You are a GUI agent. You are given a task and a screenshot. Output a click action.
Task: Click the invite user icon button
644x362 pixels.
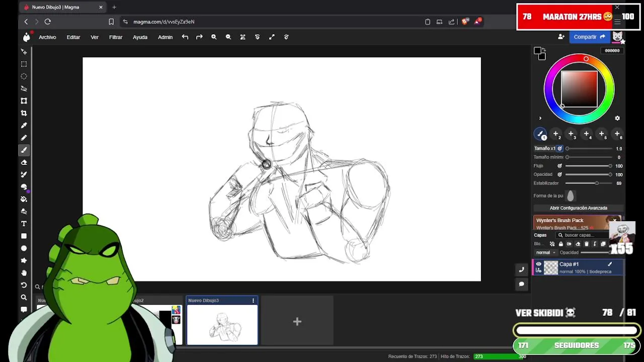[561, 37]
